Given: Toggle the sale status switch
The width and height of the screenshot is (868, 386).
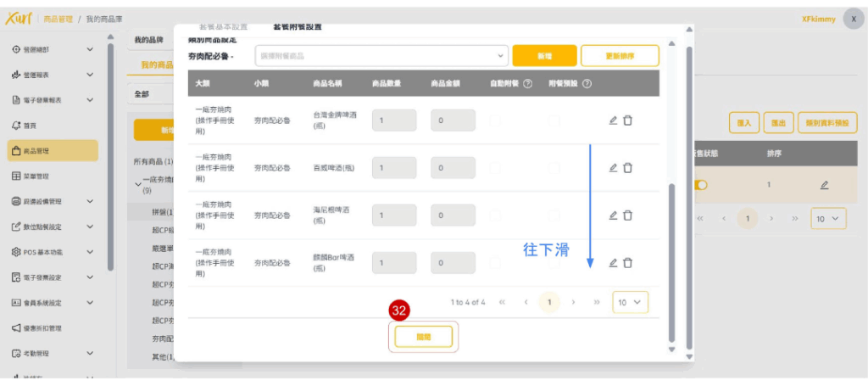Looking at the screenshot, I should 700,185.
